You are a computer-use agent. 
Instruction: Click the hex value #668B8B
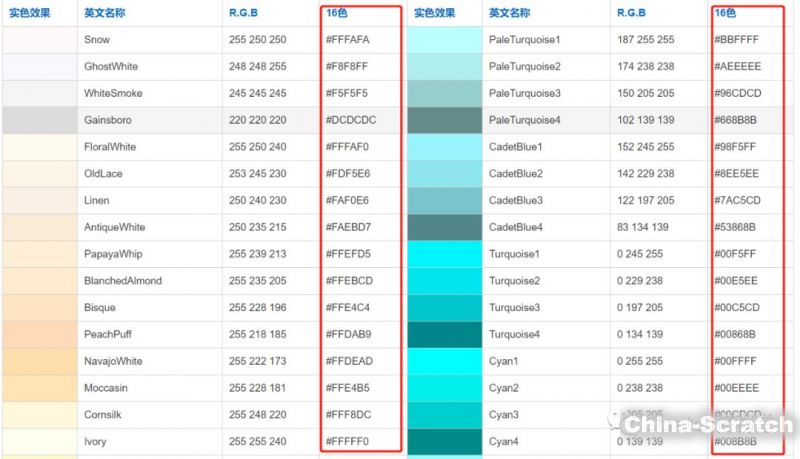coord(735,120)
